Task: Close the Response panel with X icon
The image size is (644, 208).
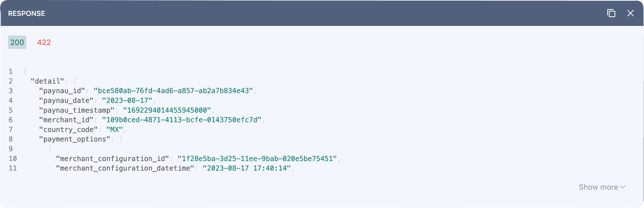Action: 631,13
